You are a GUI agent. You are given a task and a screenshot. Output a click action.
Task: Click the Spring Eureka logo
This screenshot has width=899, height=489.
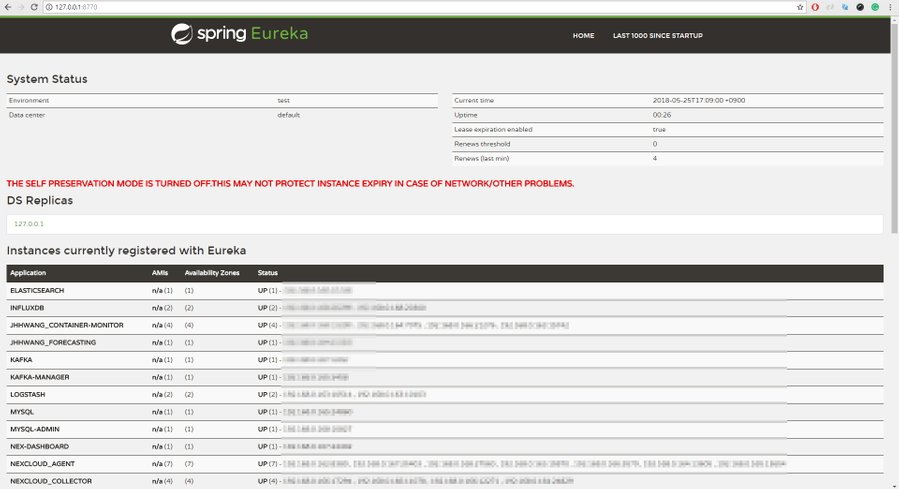[x=239, y=34]
